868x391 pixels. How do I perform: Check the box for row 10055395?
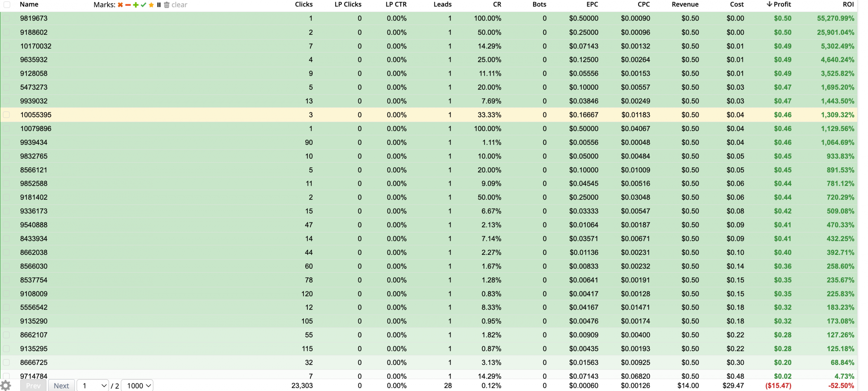click(x=7, y=115)
